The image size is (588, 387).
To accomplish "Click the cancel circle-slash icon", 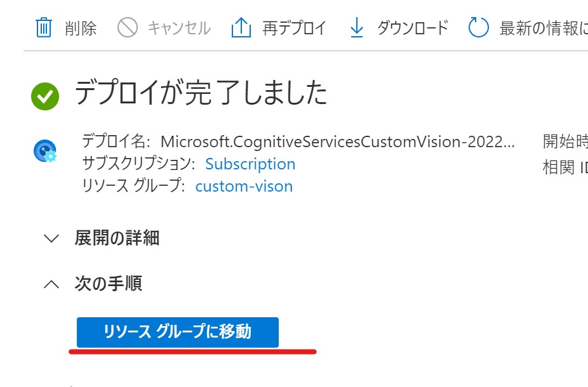I will (128, 28).
